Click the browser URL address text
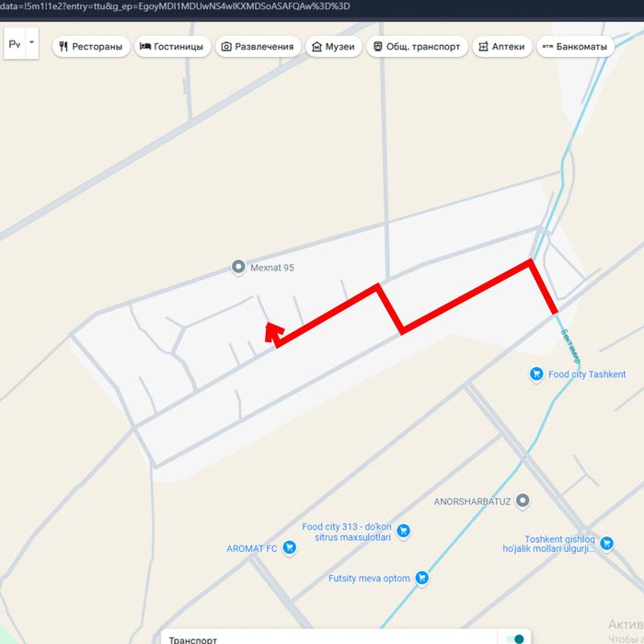644x644 pixels. (175, 6)
